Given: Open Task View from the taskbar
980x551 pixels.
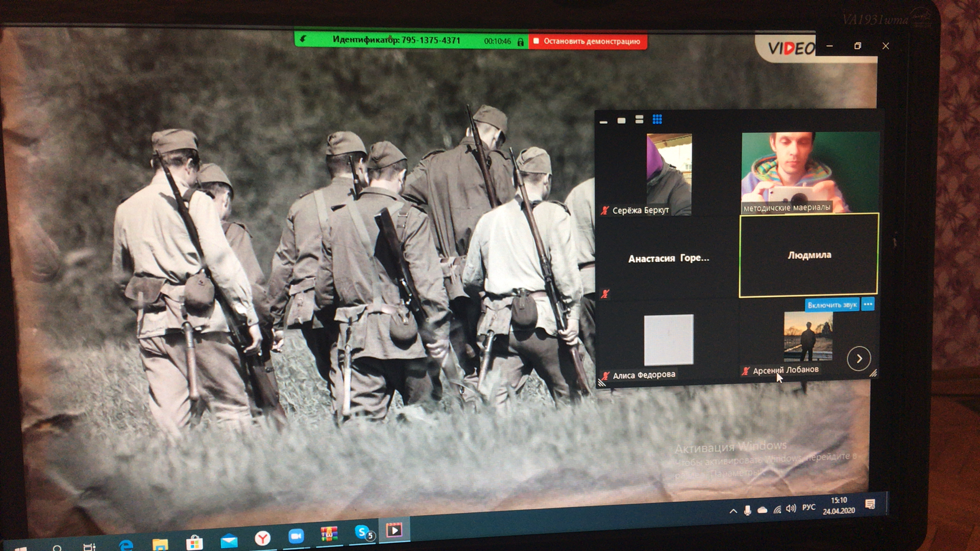Looking at the screenshot, I should click(89, 547).
